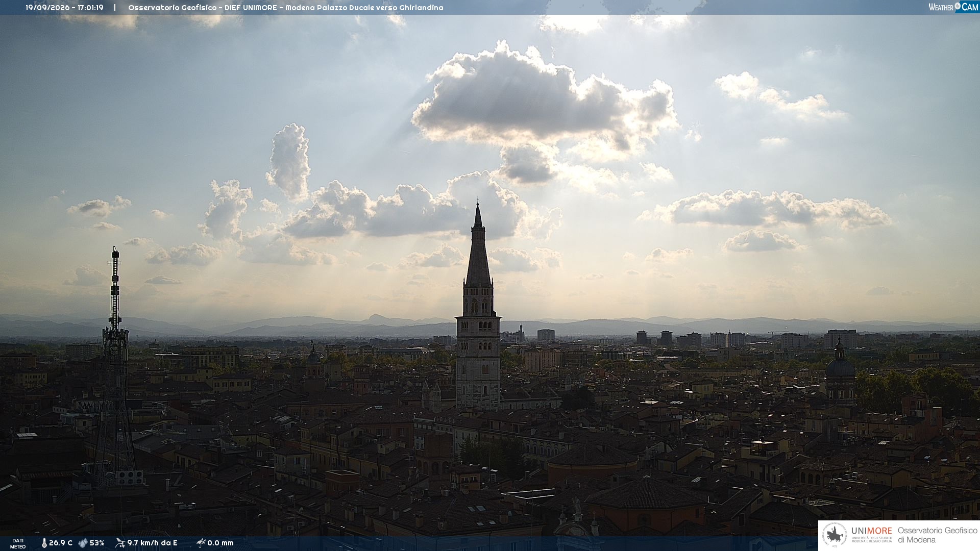Select the 53% humidity reading

click(97, 543)
